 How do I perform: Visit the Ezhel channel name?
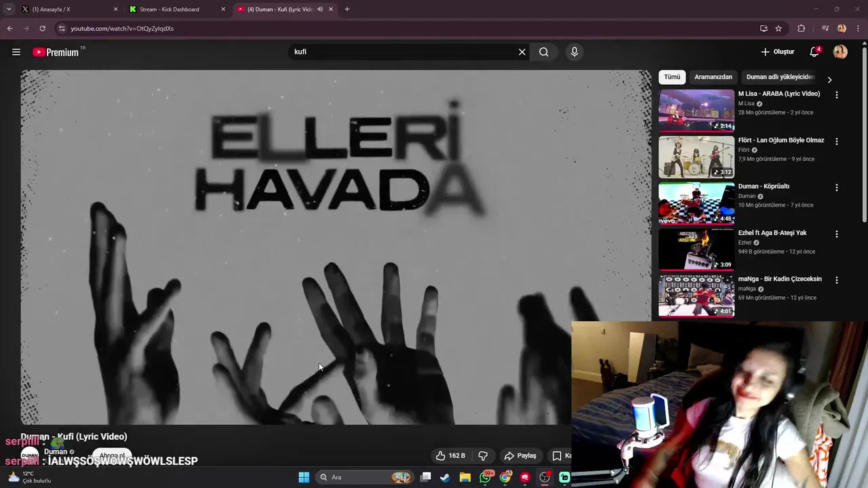[x=745, y=243]
